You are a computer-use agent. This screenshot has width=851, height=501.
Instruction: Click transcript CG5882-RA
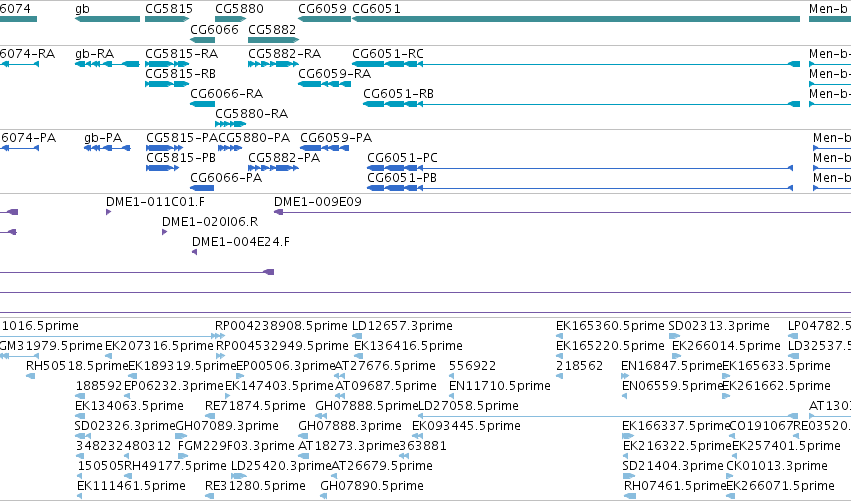tap(274, 64)
